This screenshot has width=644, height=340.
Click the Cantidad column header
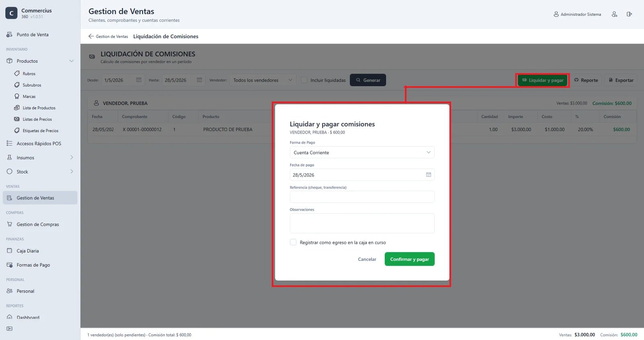[489, 117]
